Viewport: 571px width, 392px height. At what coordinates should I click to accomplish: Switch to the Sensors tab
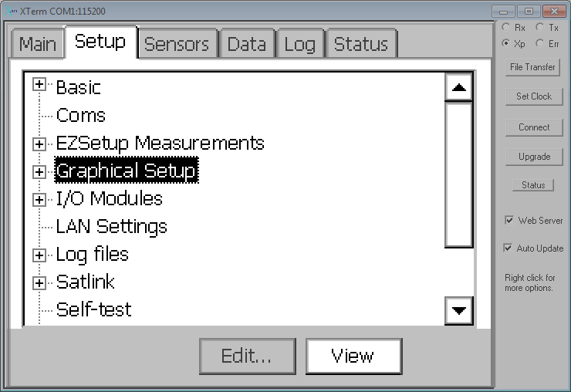point(177,44)
